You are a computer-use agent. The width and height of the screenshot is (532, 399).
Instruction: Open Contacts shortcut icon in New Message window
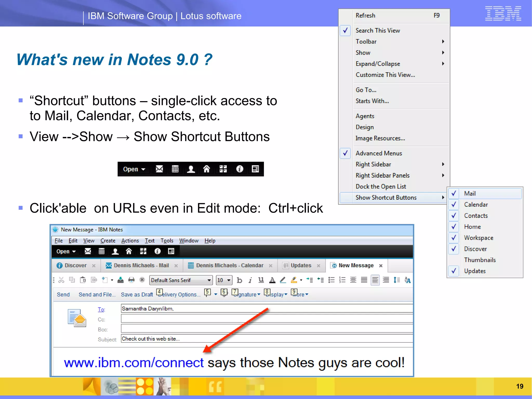tap(115, 251)
